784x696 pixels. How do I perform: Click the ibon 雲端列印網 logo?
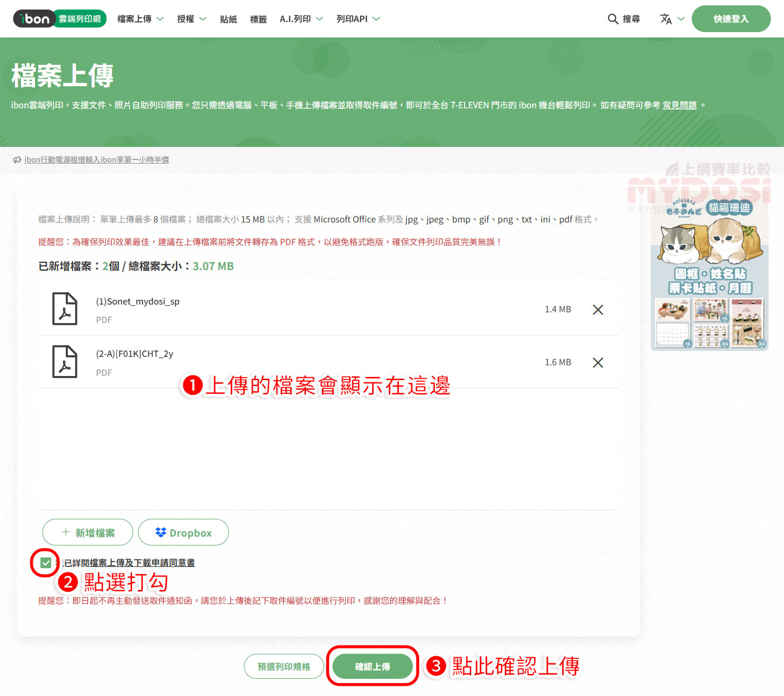tap(59, 19)
